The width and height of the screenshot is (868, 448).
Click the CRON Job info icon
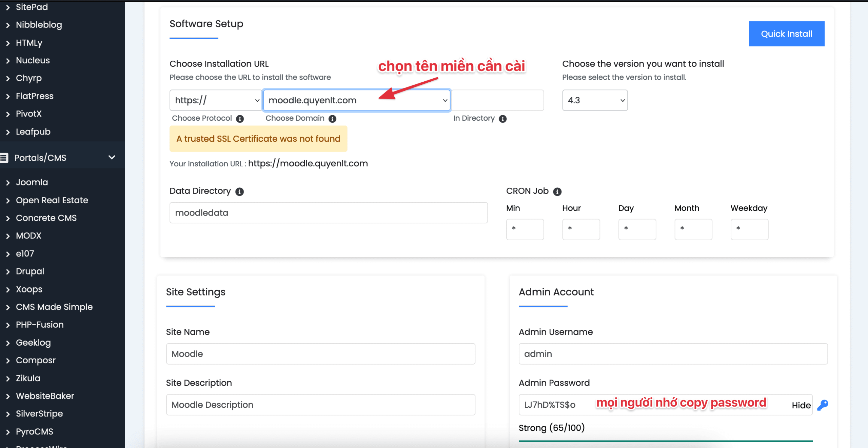[557, 191]
